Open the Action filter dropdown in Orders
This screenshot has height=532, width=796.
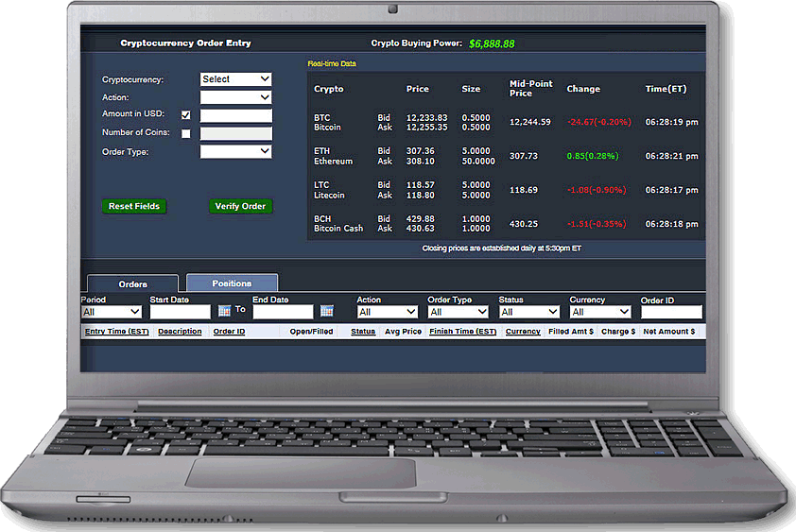(388, 312)
